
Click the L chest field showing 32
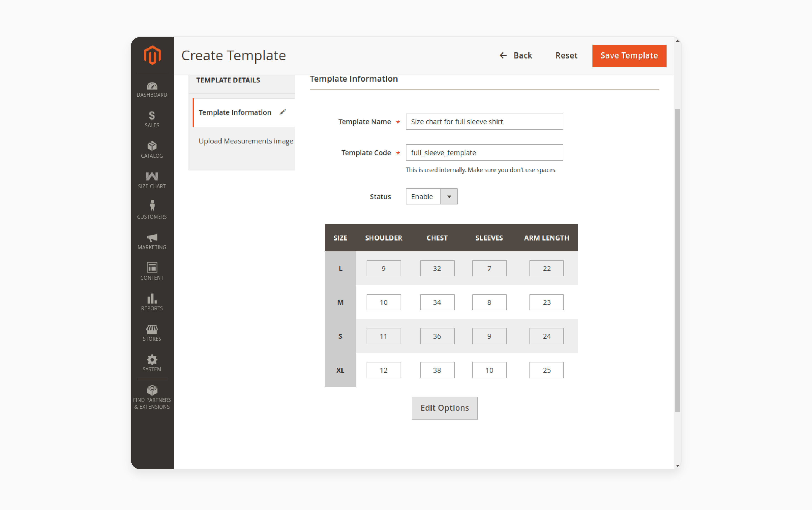click(437, 268)
